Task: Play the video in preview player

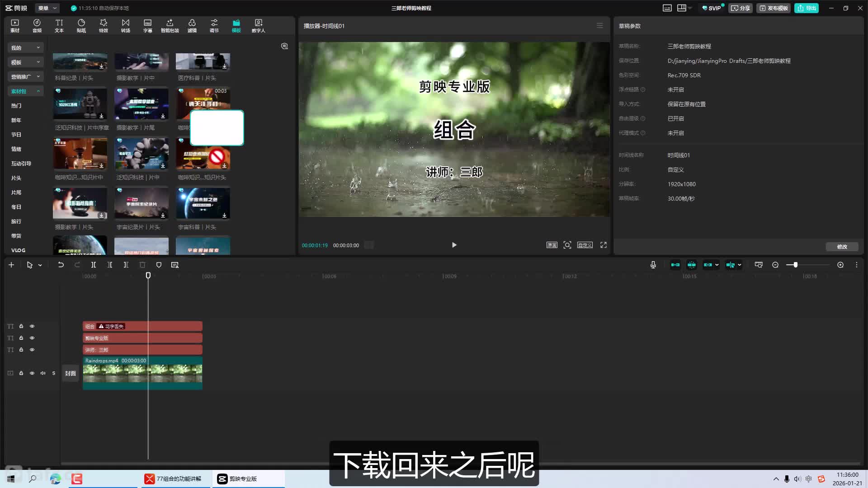Action: 454,245
